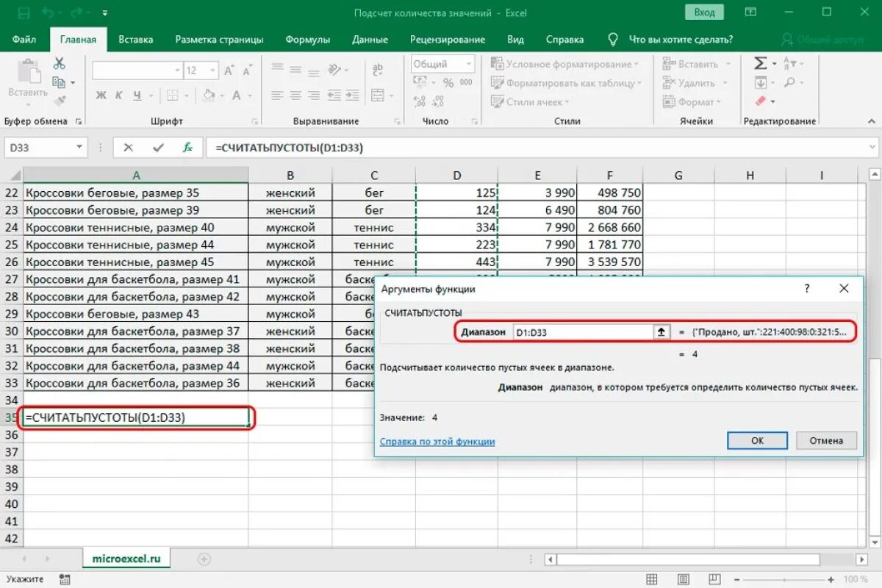Click the OK button in dialog

[x=758, y=440]
